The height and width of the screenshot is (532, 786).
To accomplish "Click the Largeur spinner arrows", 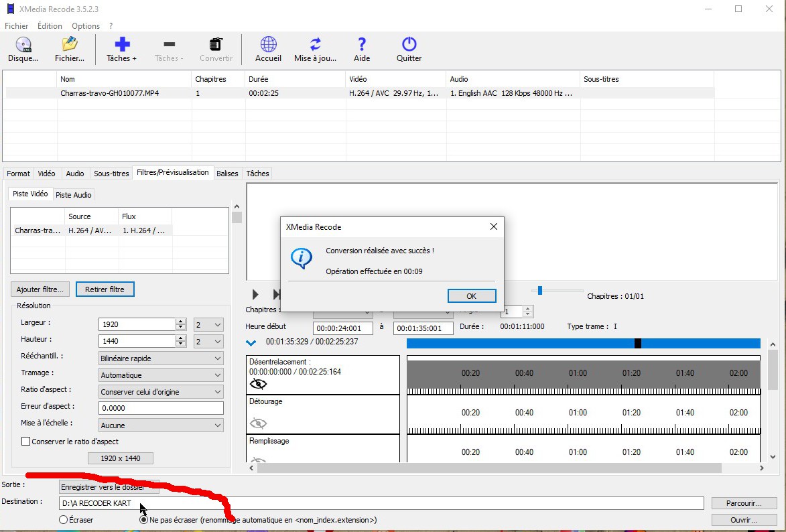I will 181,324.
